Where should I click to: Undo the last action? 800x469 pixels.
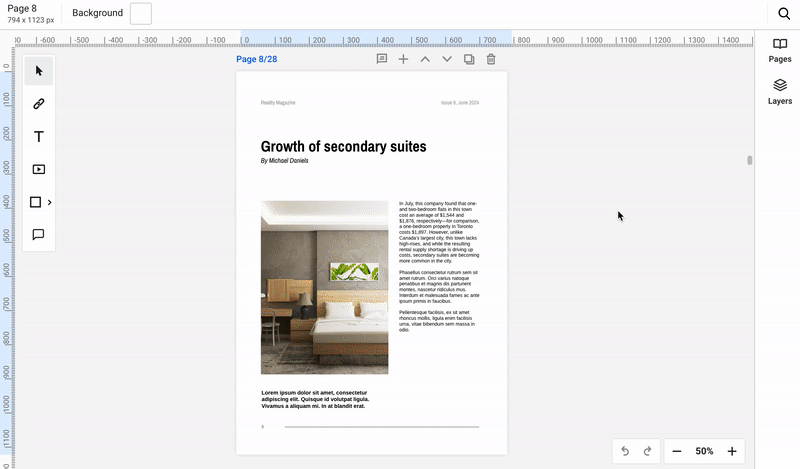[x=625, y=451]
